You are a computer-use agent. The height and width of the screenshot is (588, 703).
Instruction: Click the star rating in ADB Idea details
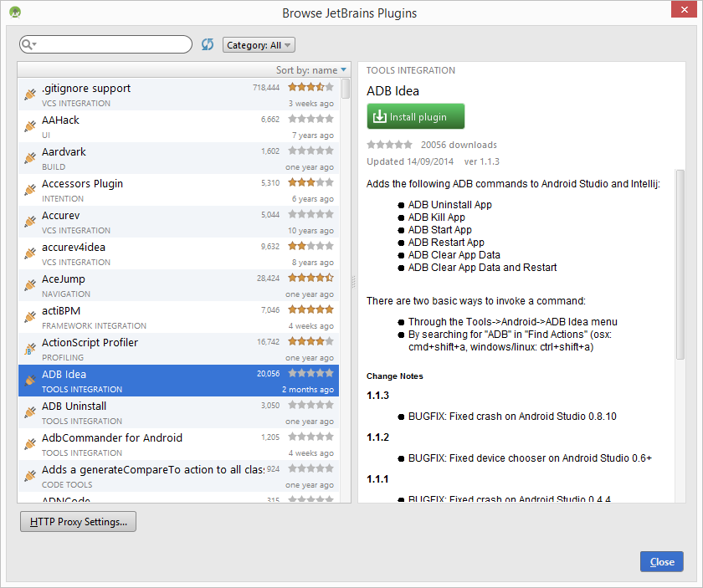click(x=389, y=145)
